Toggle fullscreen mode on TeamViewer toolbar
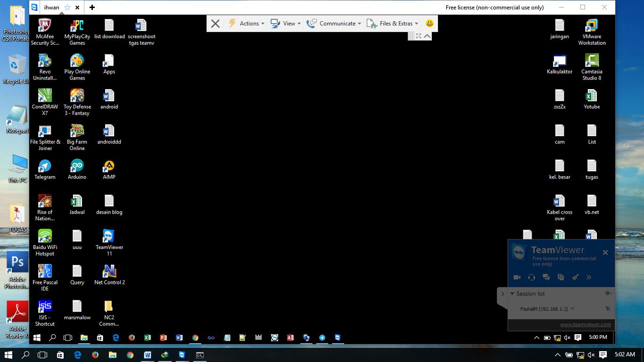The height and width of the screenshot is (362, 644). [419, 36]
